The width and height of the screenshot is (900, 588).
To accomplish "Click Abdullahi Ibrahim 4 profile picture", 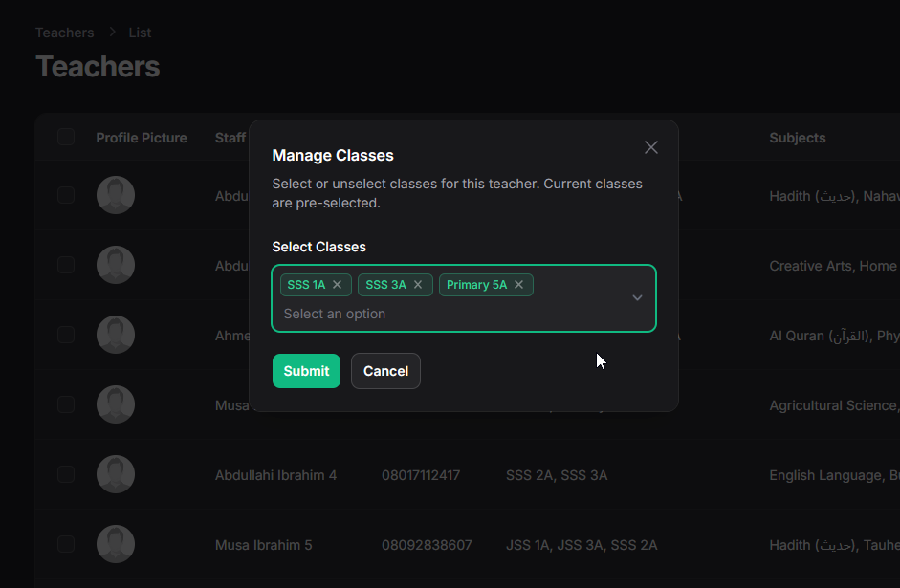I will tap(116, 474).
